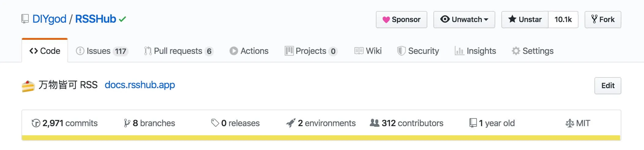644x150 pixels.
Task: View the 10.1k stargazers count
Action: coord(563,20)
